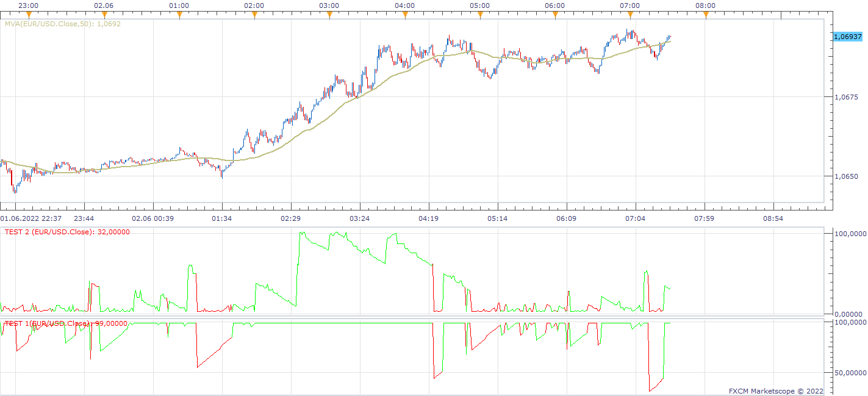This screenshot has width=868, height=396.
Task: Click the 1,0650 price axis label
Action: pos(845,176)
